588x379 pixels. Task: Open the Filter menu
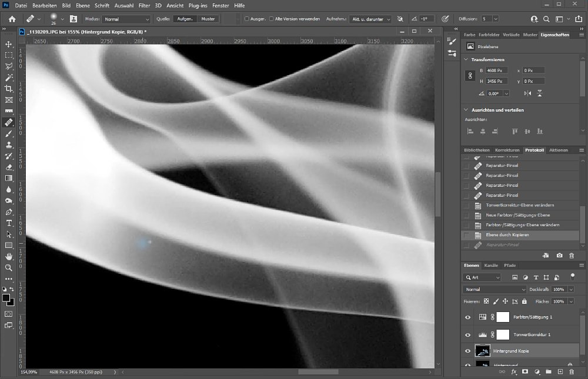coord(144,5)
